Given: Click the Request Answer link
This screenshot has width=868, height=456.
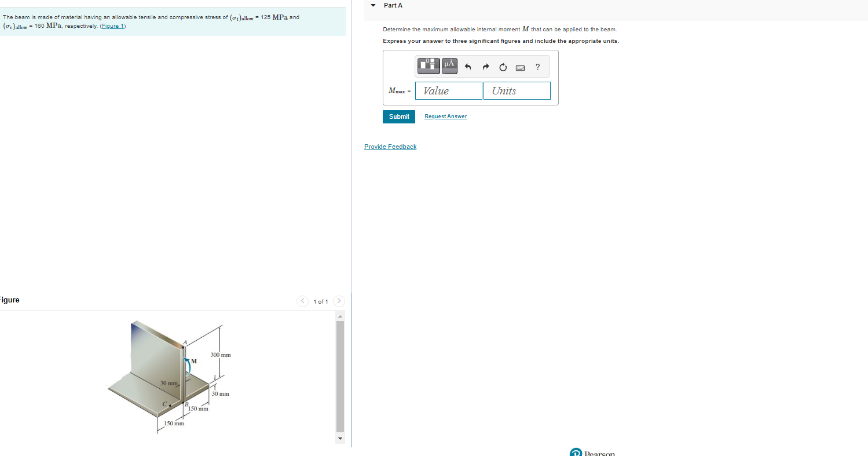Looking at the screenshot, I should click(445, 116).
